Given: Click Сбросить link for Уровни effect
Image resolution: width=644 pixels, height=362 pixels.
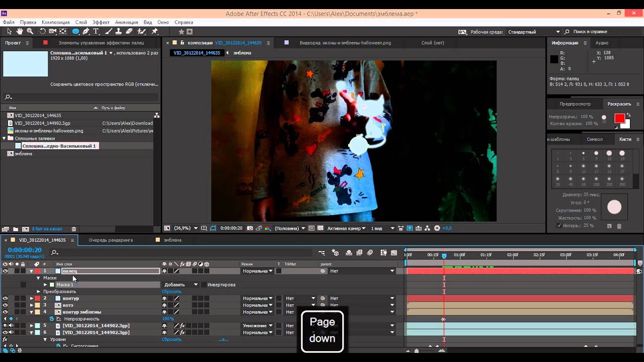Looking at the screenshot, I should point(172,339).
